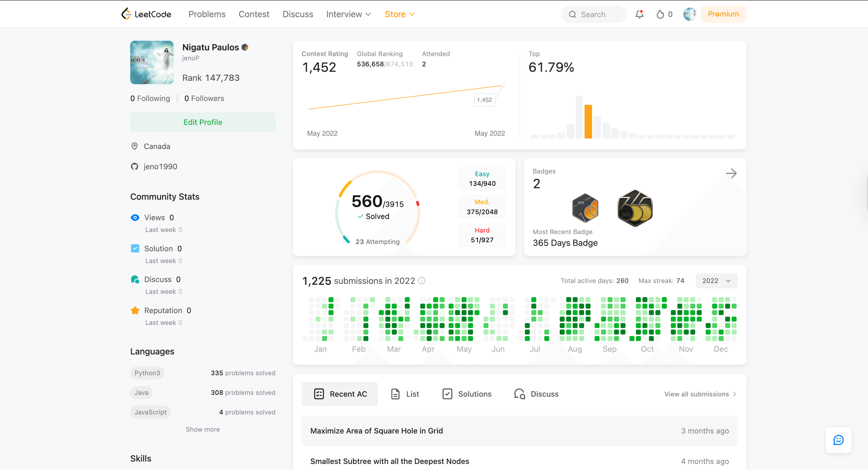Open the Interview dropdown menu

click(348, 14)
